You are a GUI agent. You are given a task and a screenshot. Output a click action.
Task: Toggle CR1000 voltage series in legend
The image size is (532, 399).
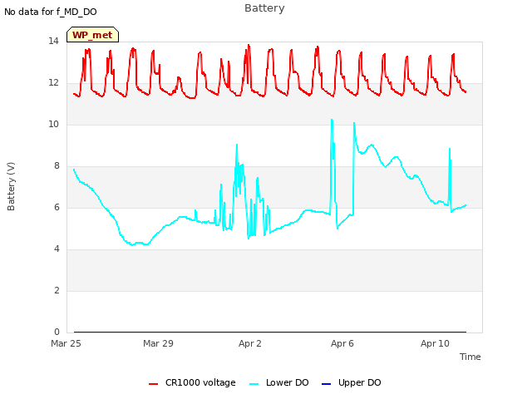192,382
